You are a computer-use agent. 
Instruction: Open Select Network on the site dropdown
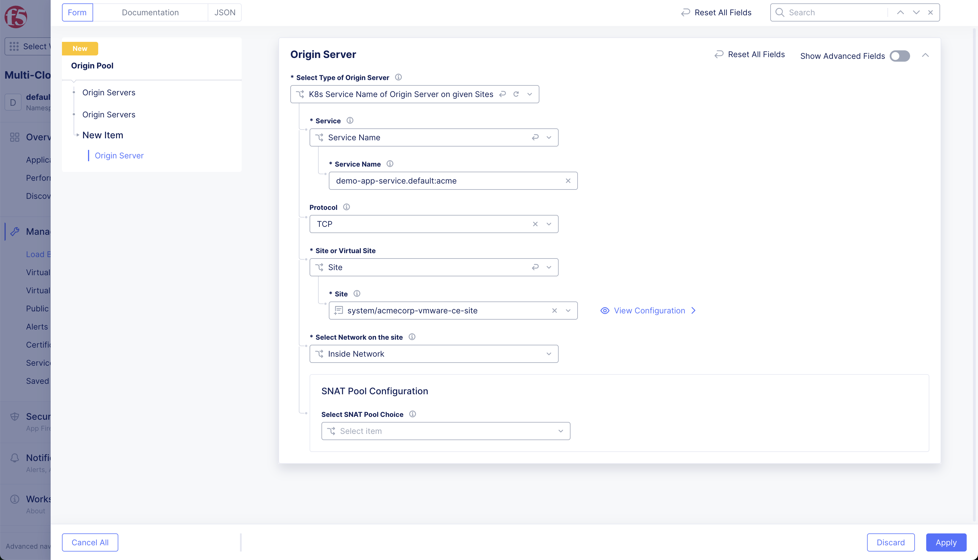434,354
